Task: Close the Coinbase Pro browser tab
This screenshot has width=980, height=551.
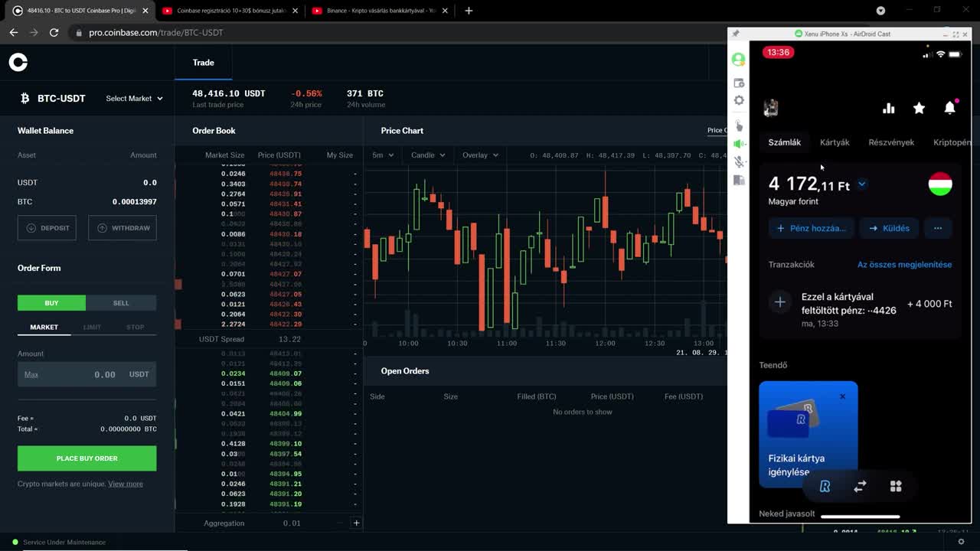Action: pyautogui.click(x=145, y=11)
